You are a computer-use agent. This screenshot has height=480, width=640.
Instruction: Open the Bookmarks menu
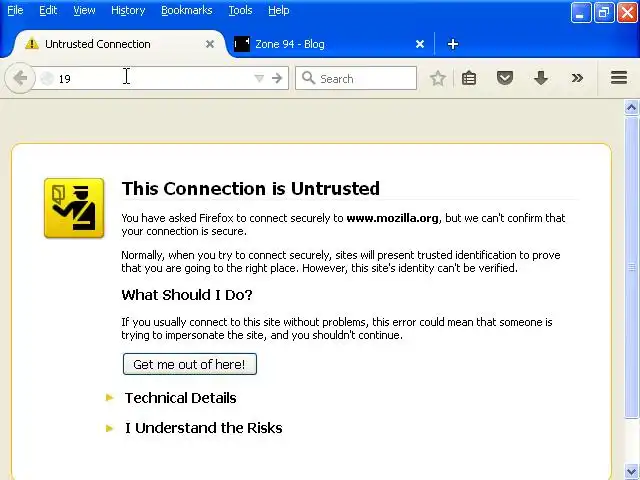[187, 10]
